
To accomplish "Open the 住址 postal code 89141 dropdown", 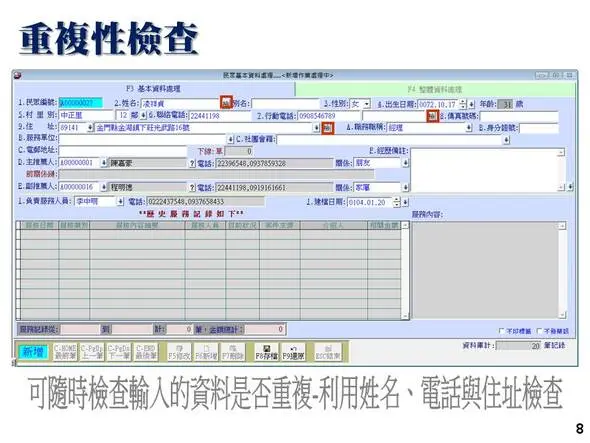I will (x=90, y=128).
